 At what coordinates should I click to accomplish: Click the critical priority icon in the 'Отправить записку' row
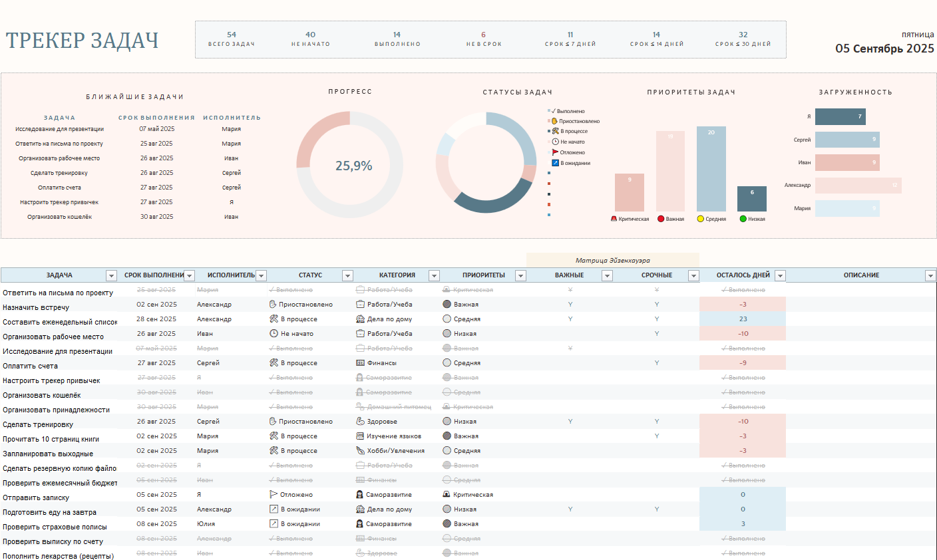447,495
